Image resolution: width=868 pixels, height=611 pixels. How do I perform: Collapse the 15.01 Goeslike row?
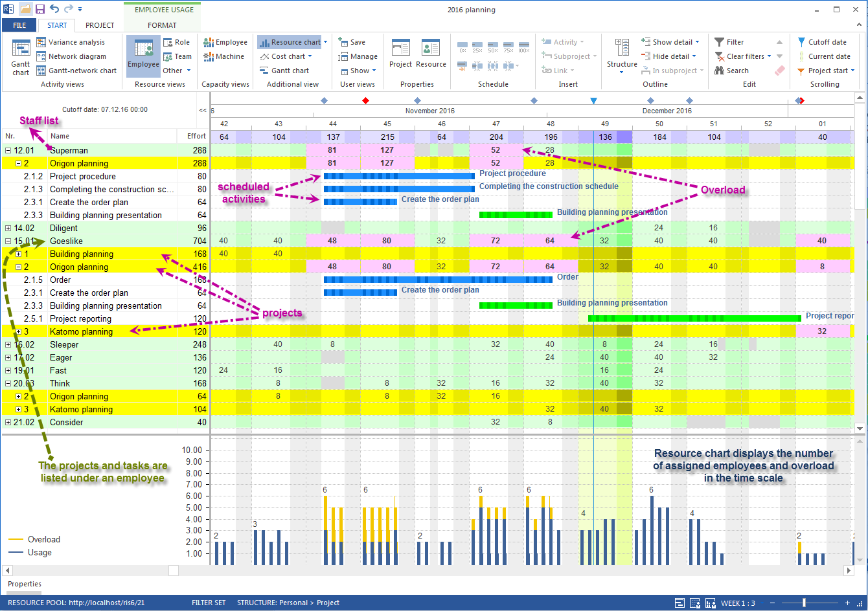pyautogui.click(x=8, y=241)
